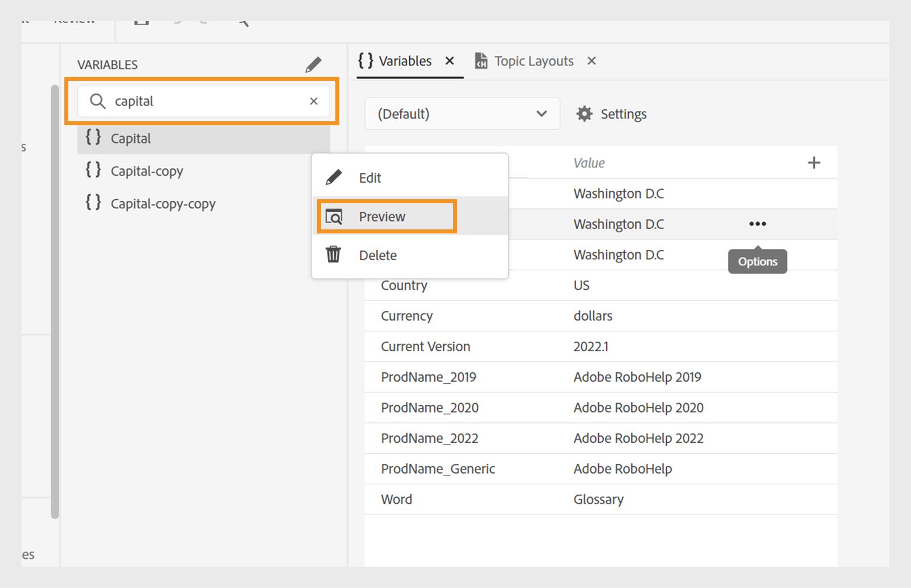Screen dimensions: 911x588
Task: Close the Variables tab
Action: [x=450, y=61]
